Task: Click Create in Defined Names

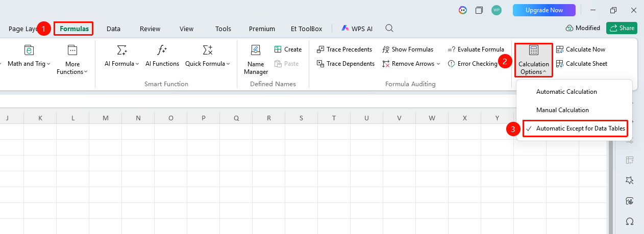Action: (x=288, y=49)
